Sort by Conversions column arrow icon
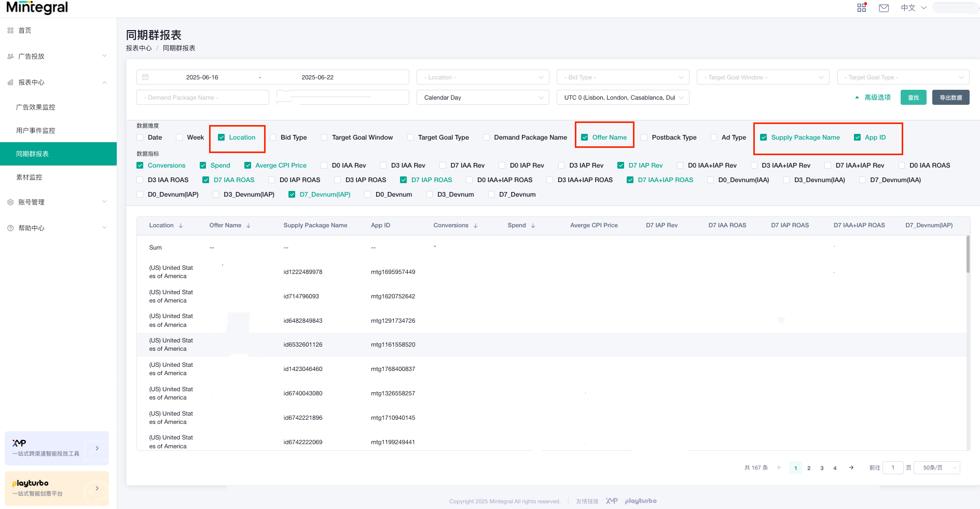 coord(475,226)
